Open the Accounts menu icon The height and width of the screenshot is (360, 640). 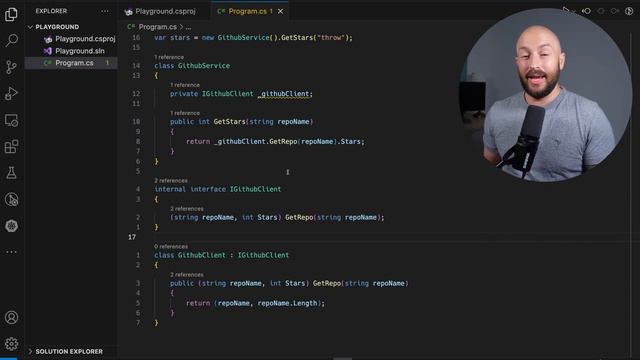tap(11, 317)
